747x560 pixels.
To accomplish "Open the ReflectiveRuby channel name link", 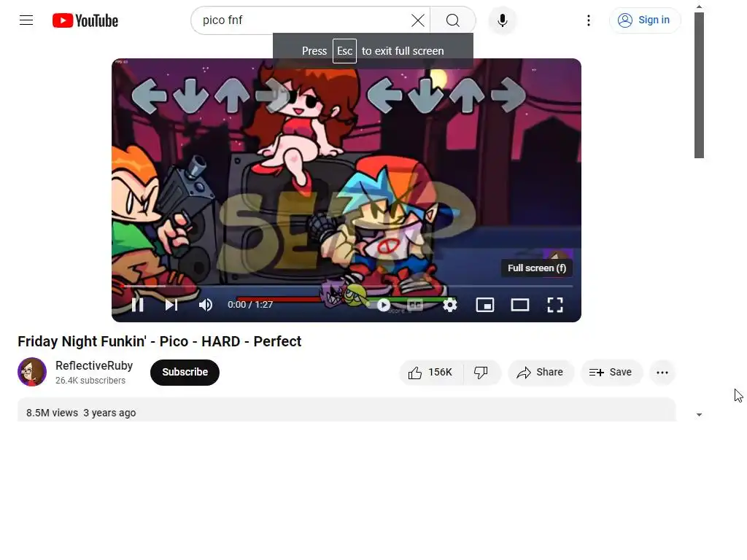I will [94, 366].
